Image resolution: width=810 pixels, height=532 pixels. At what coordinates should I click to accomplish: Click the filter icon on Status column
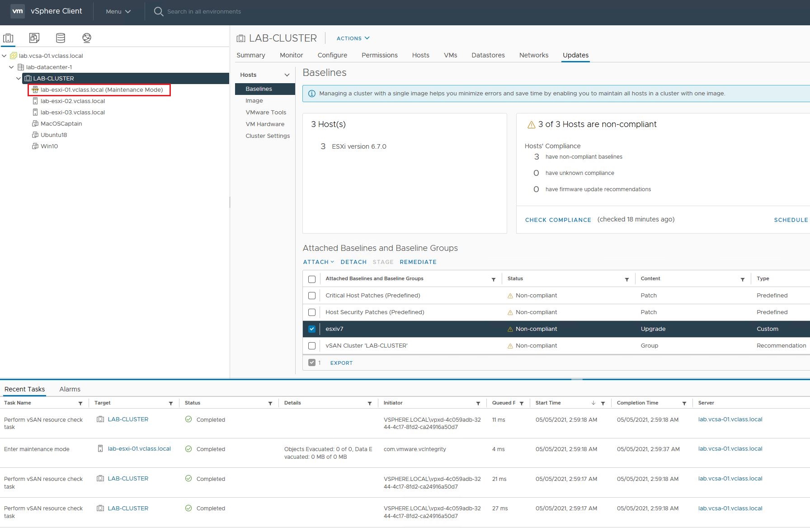click(x=626, y=279)
